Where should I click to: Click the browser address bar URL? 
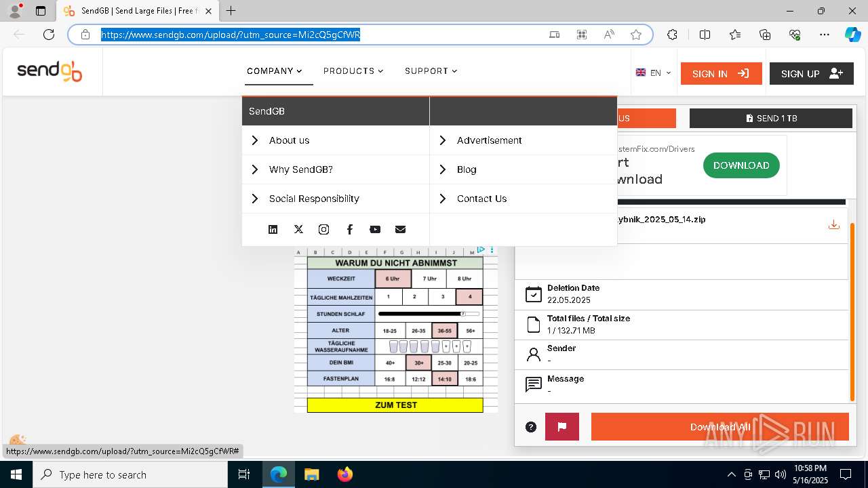click(x=231, y=35)
